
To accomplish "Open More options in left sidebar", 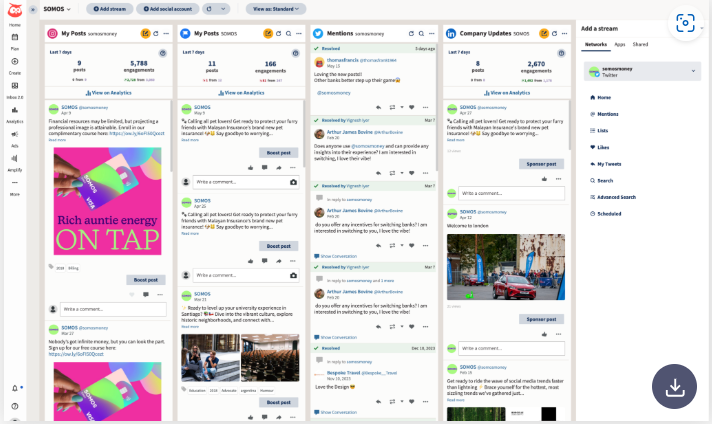I will 15,187.
